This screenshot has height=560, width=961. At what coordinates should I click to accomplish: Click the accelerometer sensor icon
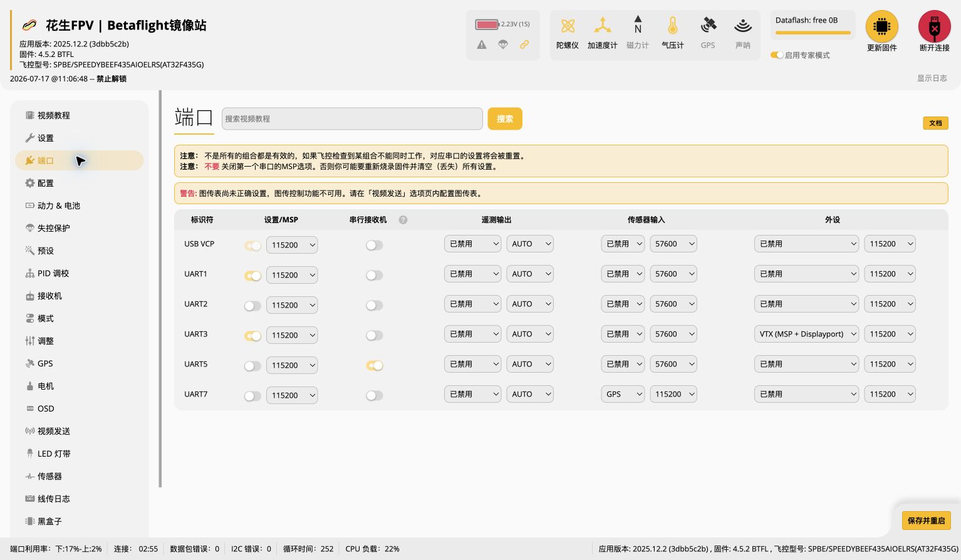[602, 26]
